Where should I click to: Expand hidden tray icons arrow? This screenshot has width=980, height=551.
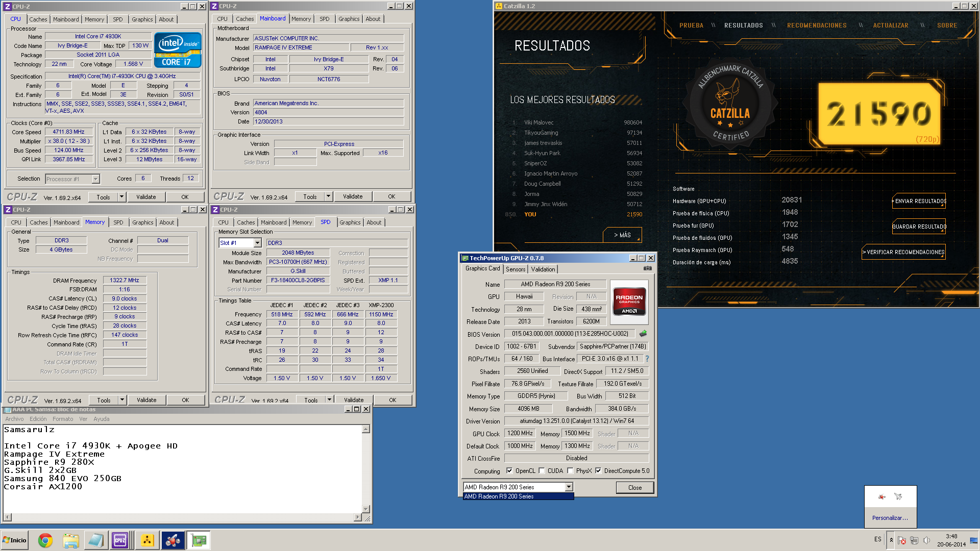(891, 540)
